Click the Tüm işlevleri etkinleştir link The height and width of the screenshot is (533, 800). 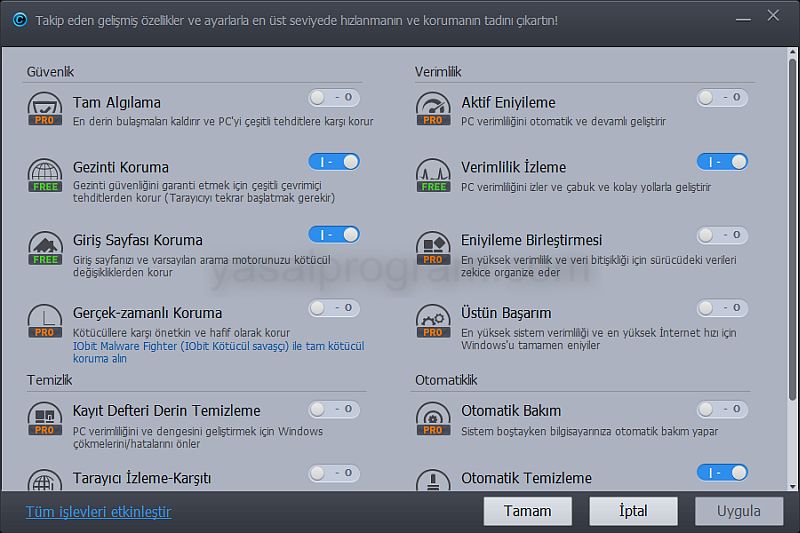point(98,512)
